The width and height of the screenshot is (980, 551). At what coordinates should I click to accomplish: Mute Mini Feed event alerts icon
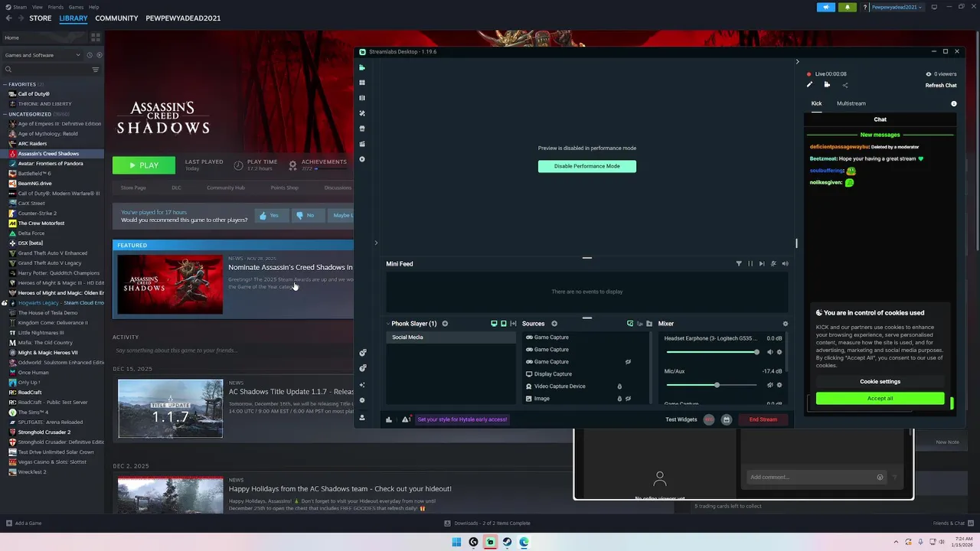(x=773, y=264)
